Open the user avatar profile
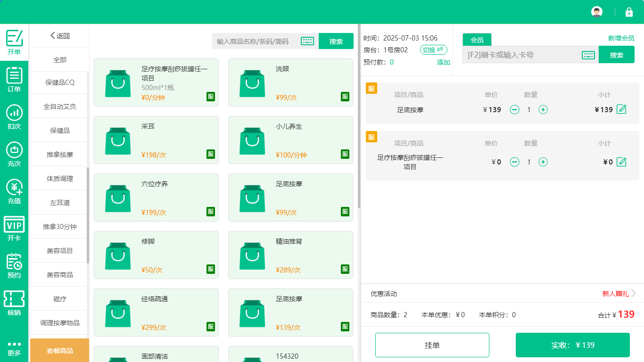This screenshot has height=362, width=644. click(597, 12)
